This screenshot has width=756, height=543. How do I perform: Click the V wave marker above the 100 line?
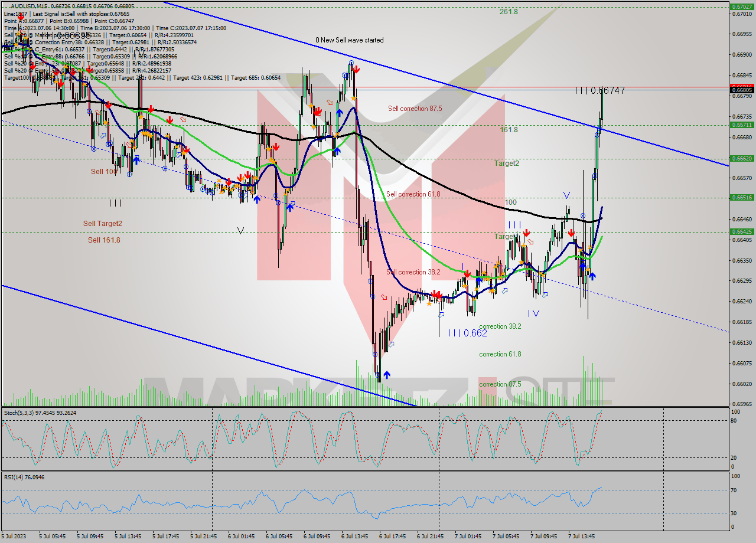coord(566,195)
